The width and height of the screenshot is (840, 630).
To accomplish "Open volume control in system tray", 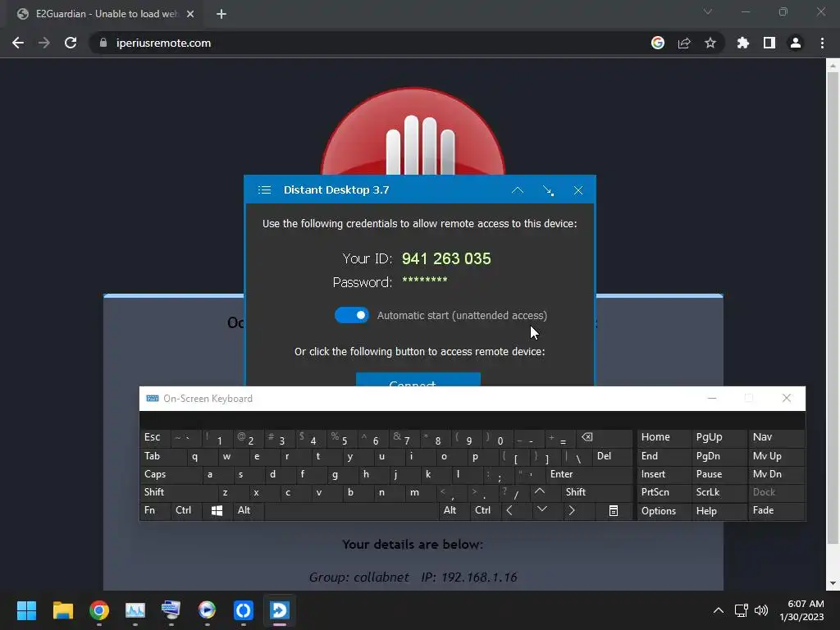I will click(x=760, y=610).
